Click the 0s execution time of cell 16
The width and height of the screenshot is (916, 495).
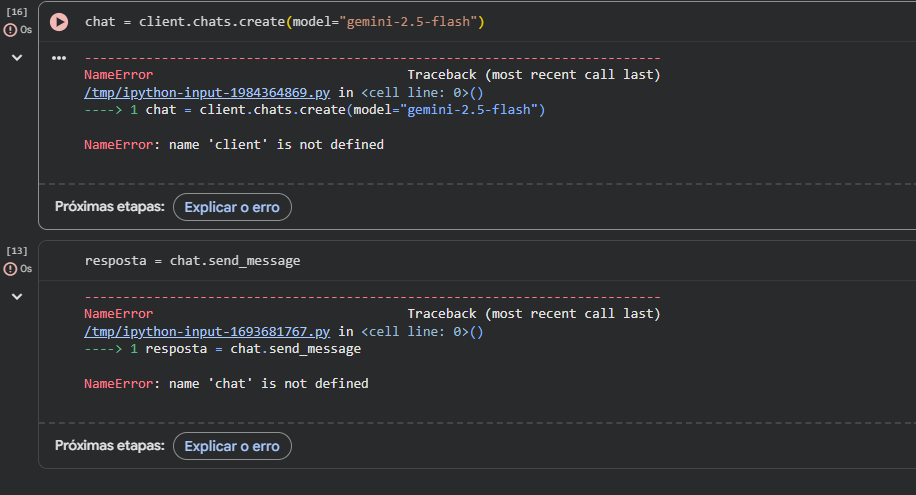(x=26, y=30)
